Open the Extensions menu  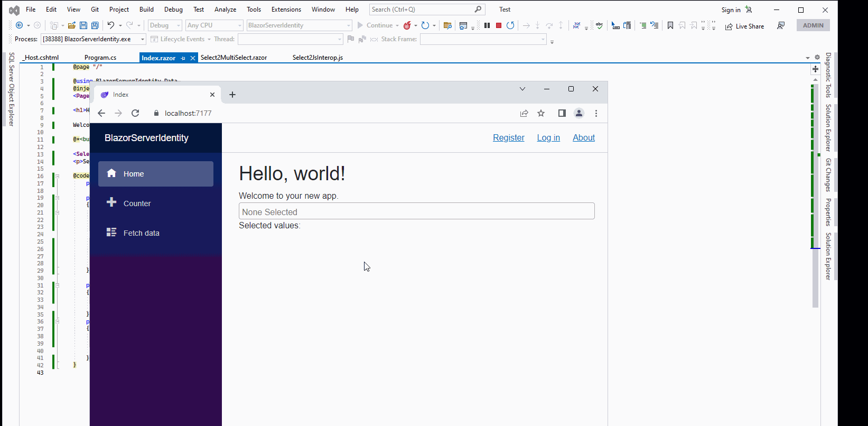tap(286, 10)
